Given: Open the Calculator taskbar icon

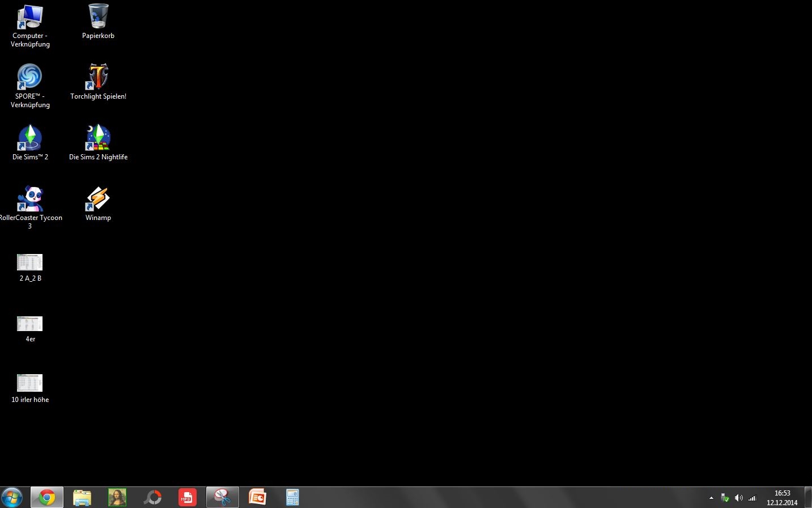Looking at the screenshot, I should [x=292, y=498].
